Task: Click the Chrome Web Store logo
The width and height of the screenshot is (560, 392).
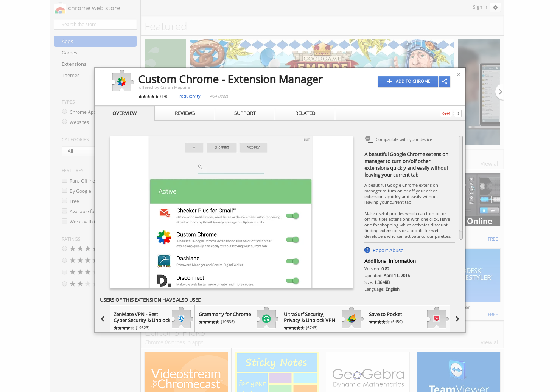Action: [x=60, y=8]
